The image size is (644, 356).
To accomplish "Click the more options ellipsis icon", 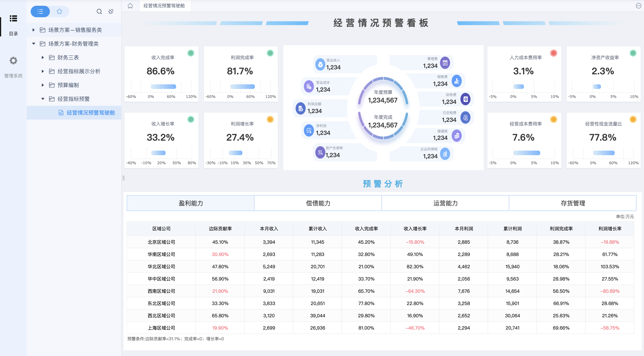I will (x=638, y=6).
